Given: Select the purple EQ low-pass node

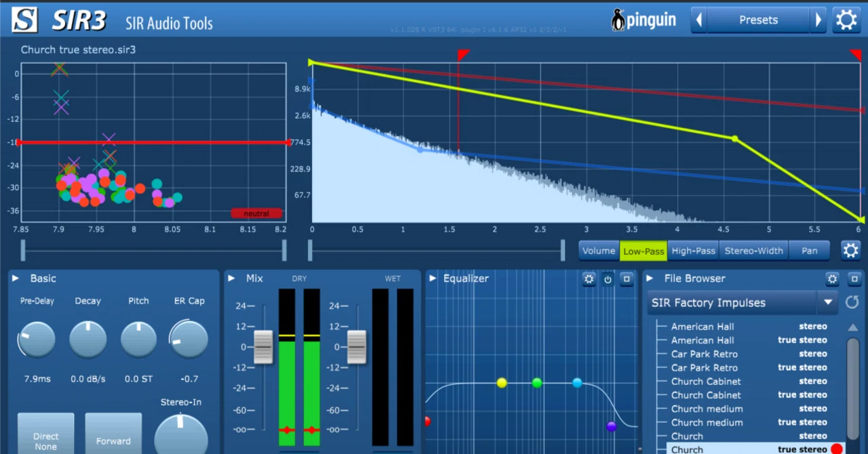Looking at the screenshot, I should [x=612, y=426].
